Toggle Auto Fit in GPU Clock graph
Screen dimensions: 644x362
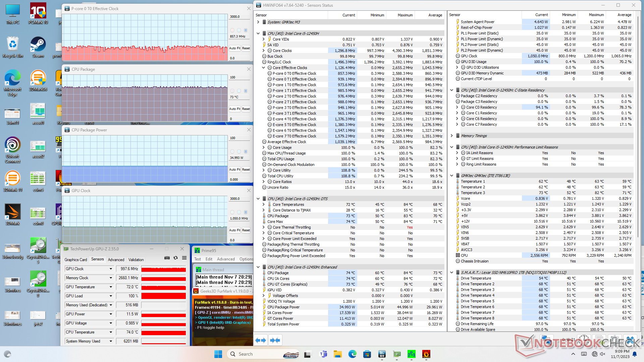(x=234, y=230)
